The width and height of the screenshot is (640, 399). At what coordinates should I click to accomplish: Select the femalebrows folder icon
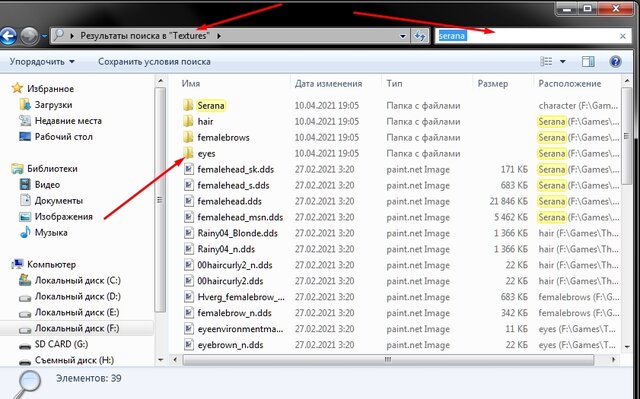188,137
